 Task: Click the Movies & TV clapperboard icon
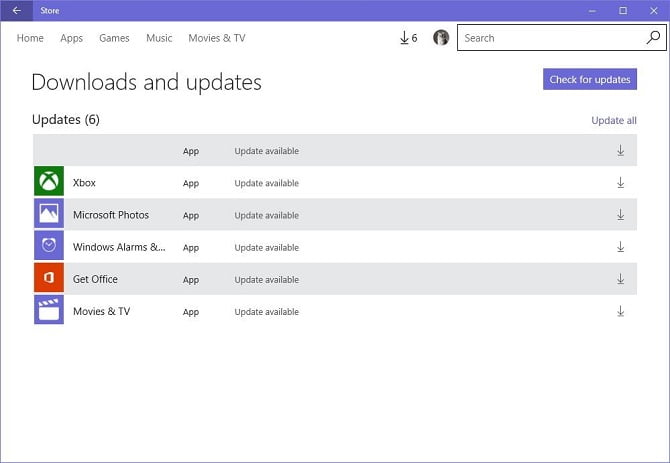tap(49, 310)
